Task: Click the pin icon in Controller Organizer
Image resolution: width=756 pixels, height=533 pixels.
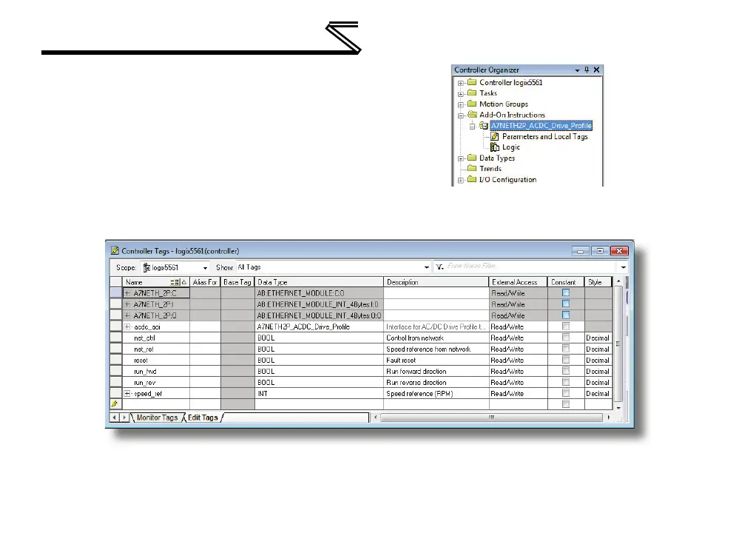Action: [587, 70]
